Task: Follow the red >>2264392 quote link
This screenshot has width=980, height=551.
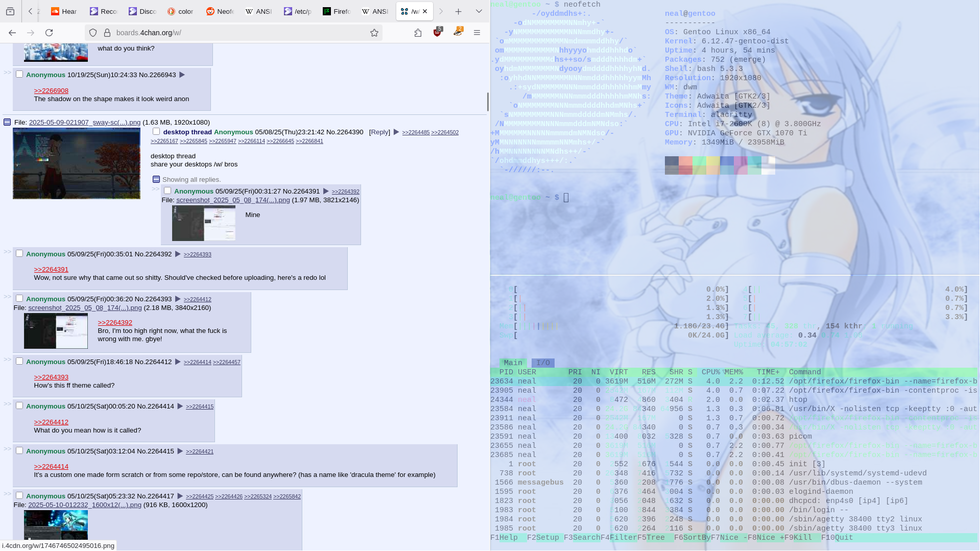Action: (x=115, y=323)
